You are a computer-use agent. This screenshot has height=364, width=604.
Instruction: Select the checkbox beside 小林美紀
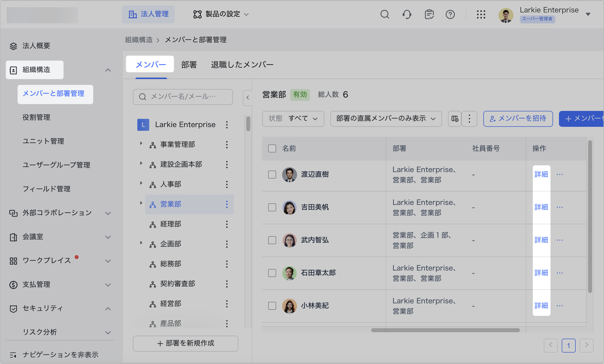tap(272, 306)
